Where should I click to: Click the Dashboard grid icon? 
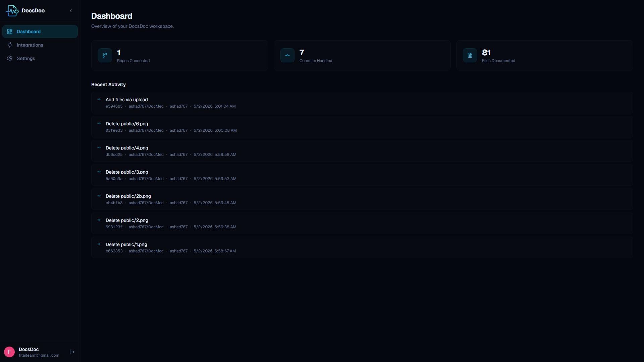[x=10, y=32]
